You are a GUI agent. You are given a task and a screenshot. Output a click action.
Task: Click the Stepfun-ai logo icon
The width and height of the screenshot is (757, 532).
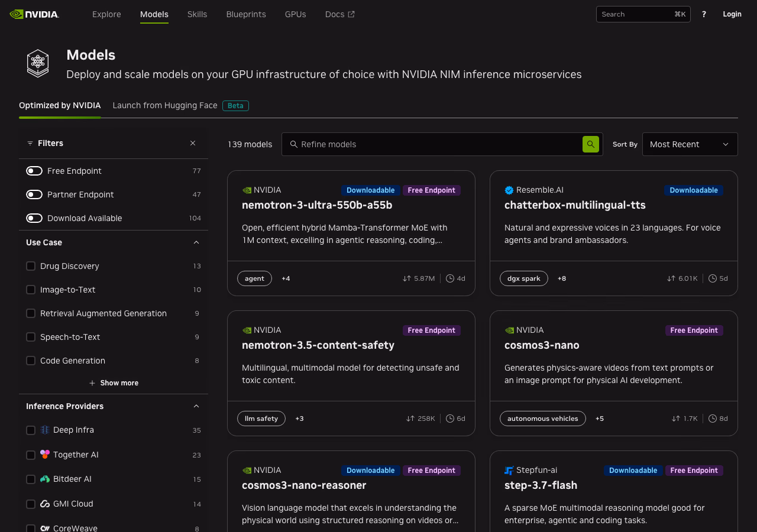tap(509, 471)
